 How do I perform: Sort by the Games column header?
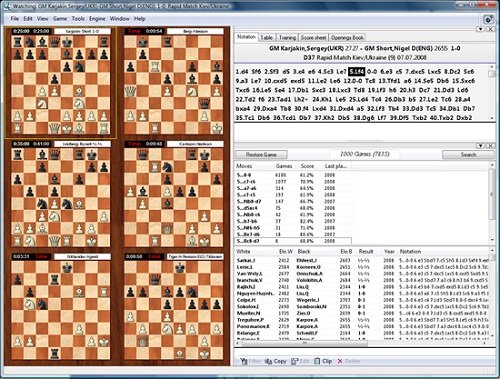click(284, 166)
